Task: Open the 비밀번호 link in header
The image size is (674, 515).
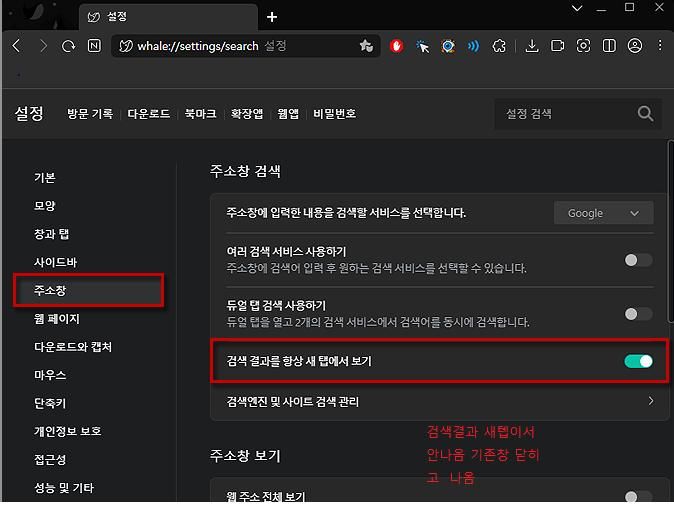Action: click(334, 114)
